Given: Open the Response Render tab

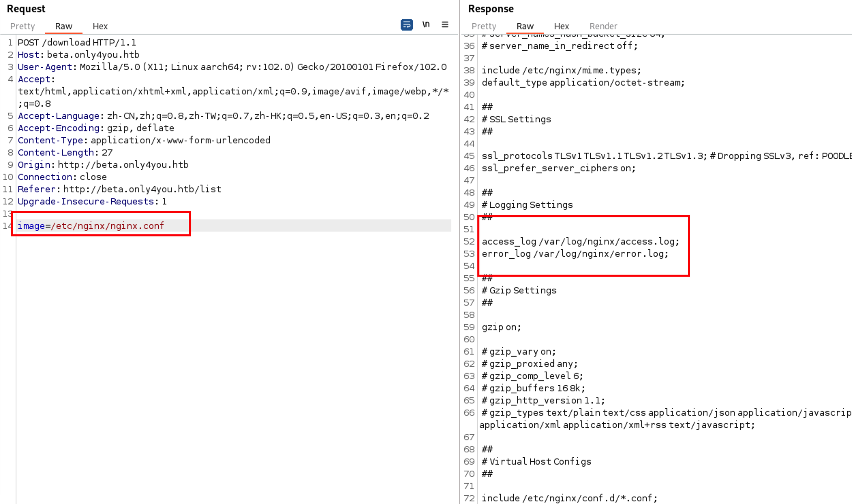Looking at the screenshot, I should (x=603, y=26).
